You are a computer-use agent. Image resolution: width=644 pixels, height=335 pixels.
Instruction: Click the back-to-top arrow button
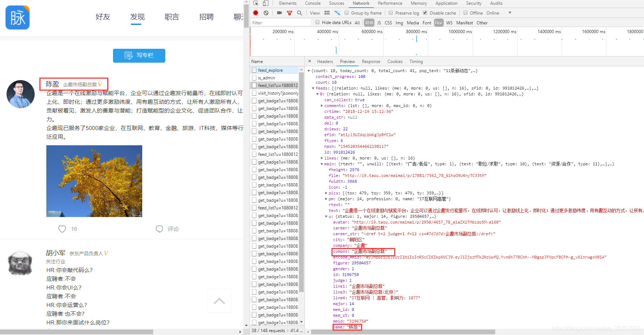[219, 301]
